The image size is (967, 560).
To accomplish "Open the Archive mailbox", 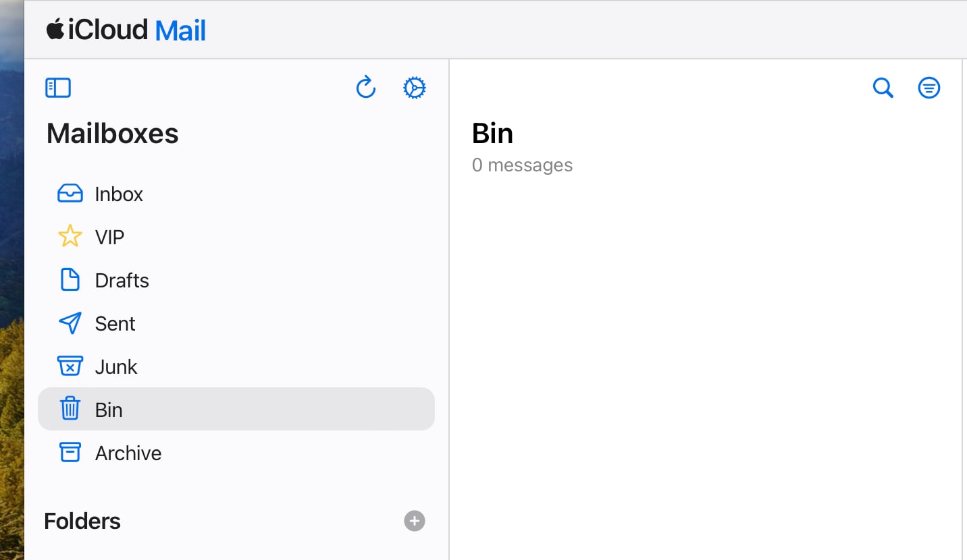I will coord(128,453).
